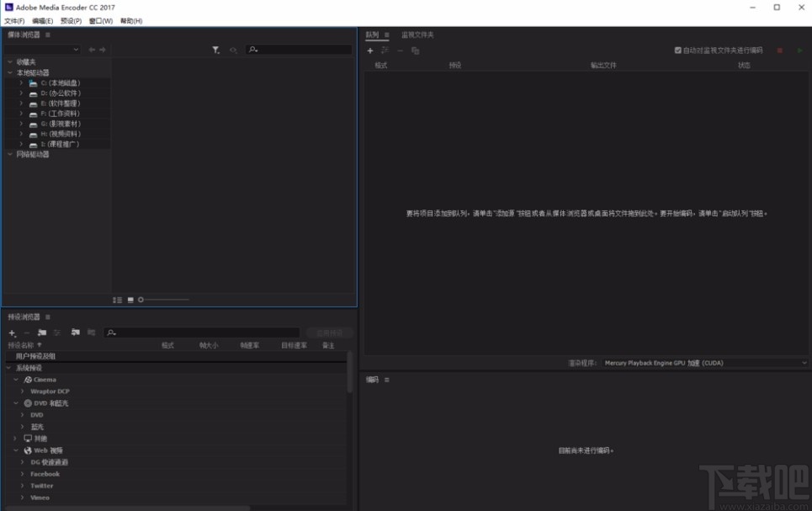Open the Media Browser recent directories dropdown

42,50
